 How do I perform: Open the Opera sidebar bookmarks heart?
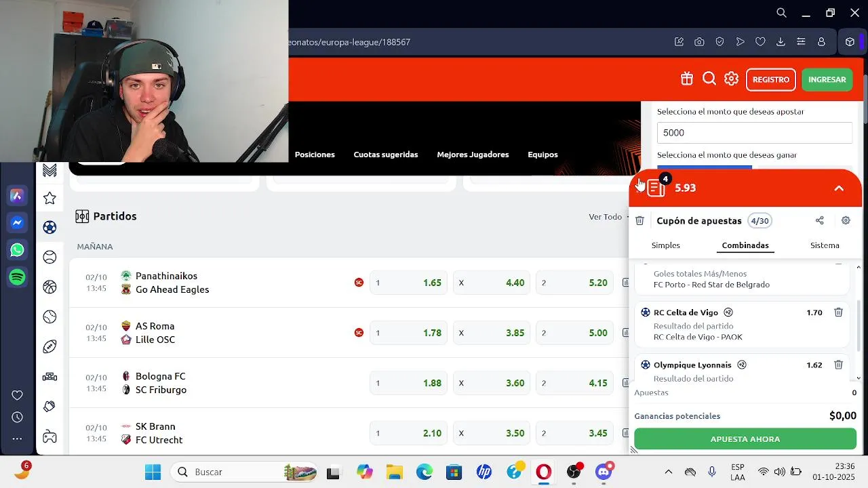[x=18, y=395]
